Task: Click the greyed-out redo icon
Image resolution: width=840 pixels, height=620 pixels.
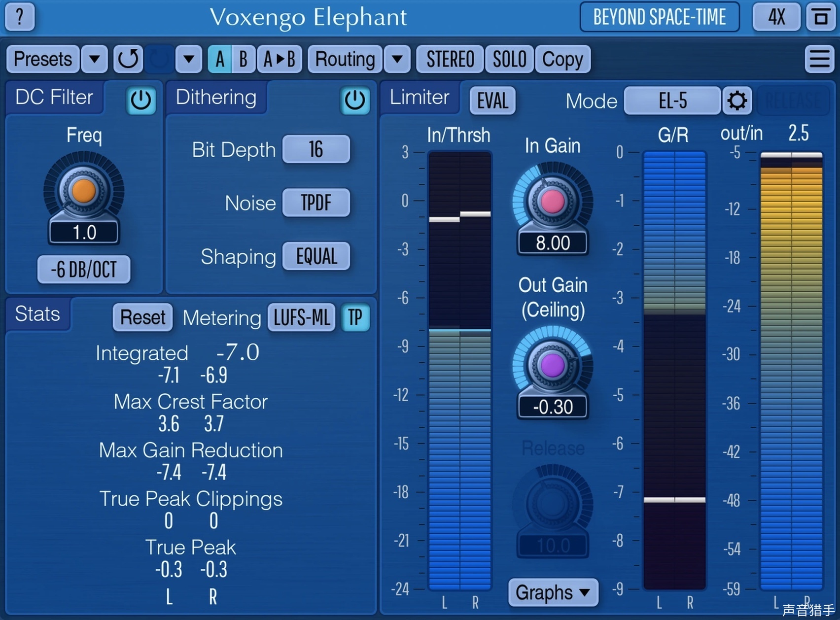Action: click(x=159, y=59)
